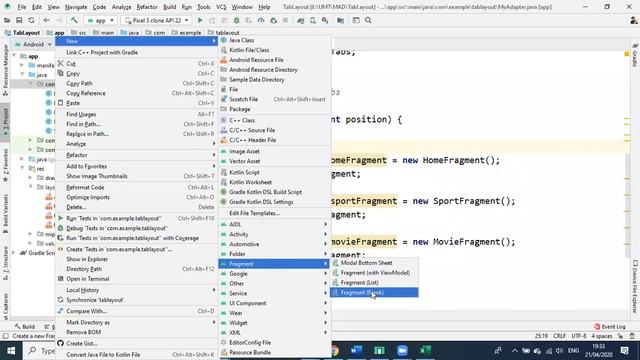Click the Run app play icon

[200, 20]
